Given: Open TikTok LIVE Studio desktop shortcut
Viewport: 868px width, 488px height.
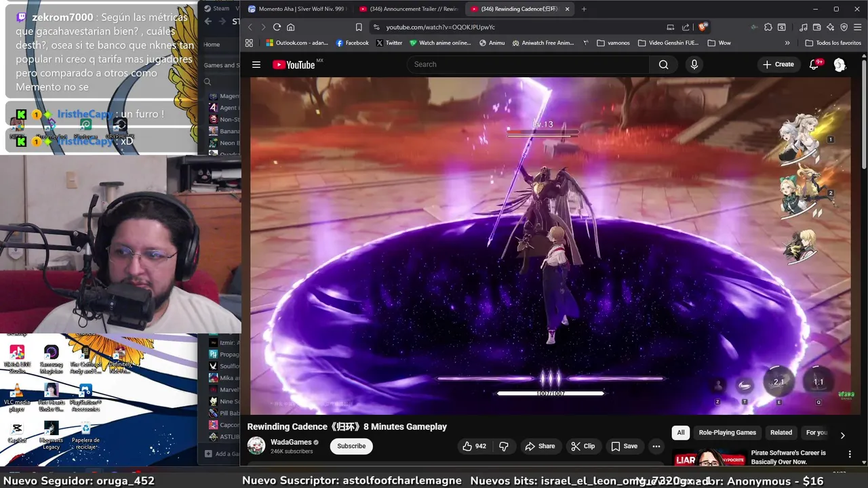Looking at the screenshot, I should coord(17,359).
